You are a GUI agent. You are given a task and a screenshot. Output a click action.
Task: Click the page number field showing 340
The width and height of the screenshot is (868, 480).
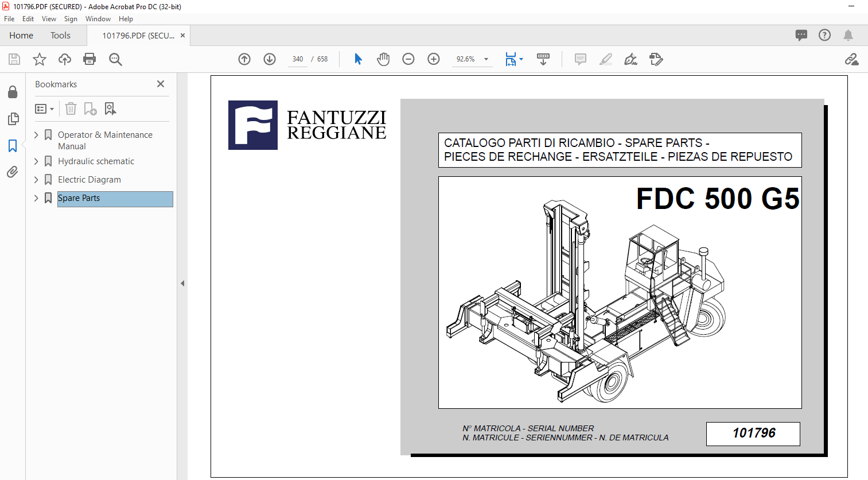coord(298,59)
